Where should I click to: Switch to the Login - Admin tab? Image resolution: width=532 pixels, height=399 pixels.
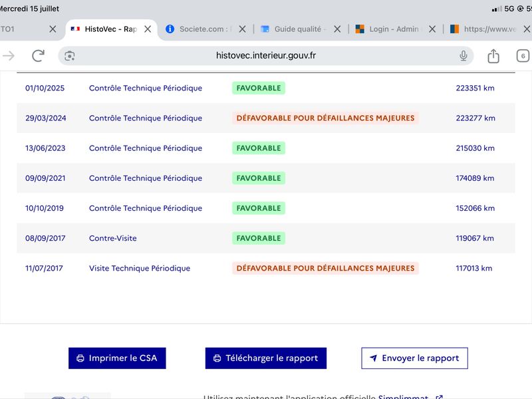pyautogui.click(x=389, y=29)
